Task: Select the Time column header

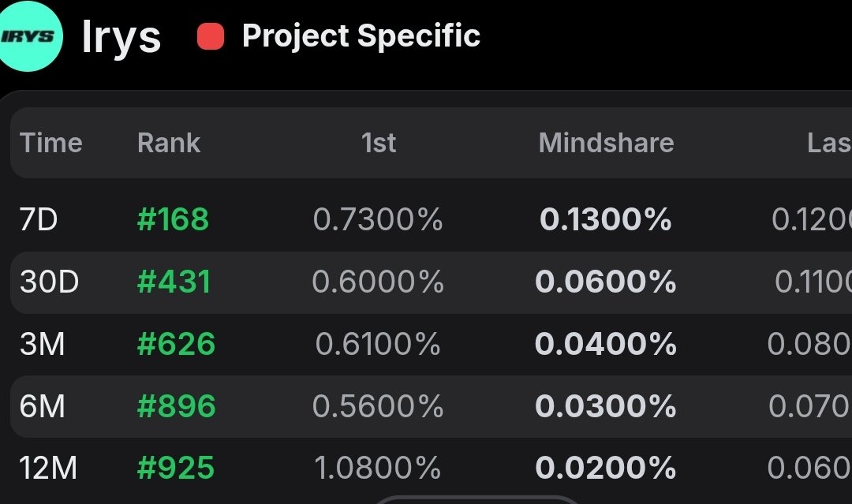Action: pyautogui.click(x=51, y=143)
